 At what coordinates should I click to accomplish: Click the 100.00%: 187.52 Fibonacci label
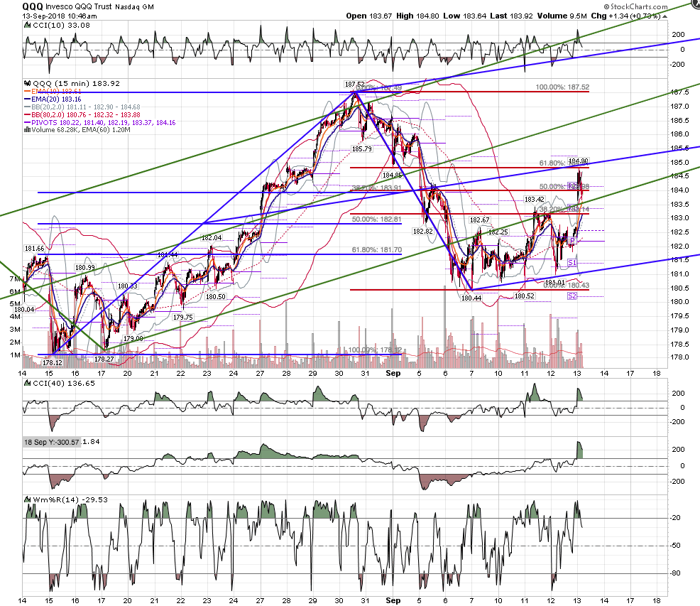coord(562,87)
